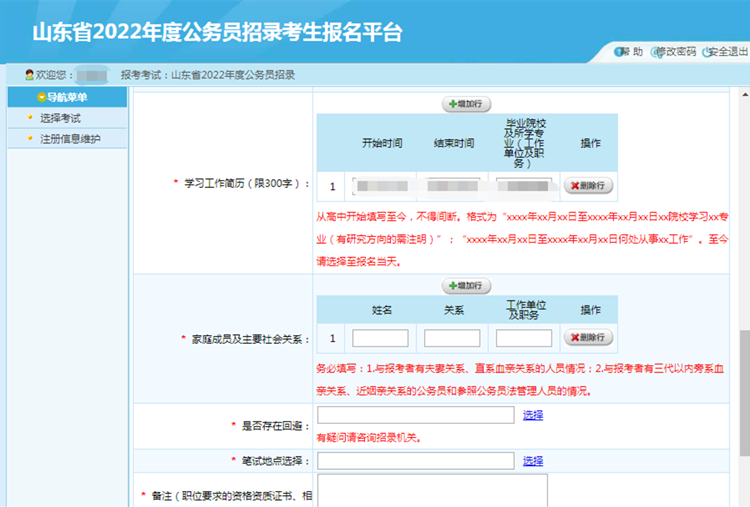Click the 毕业院校及所学专业 input field
The width and height of the screenshot is (750, 507).
[523, 186]
